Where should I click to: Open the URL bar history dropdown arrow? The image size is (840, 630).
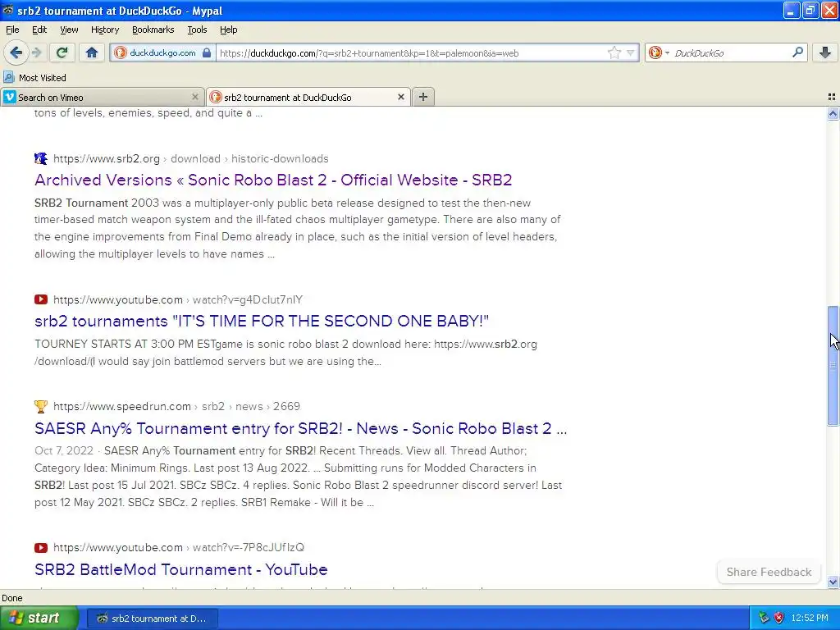tap(631, 52)
